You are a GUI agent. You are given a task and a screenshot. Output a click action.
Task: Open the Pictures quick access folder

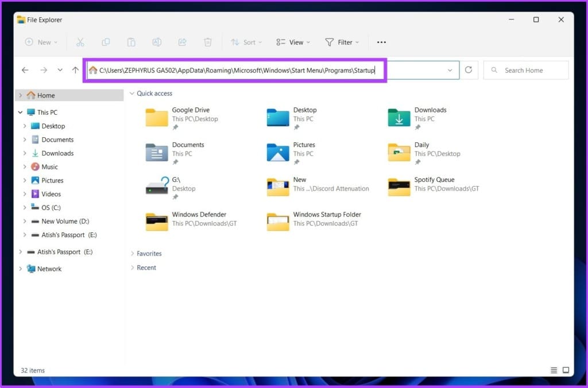coord(291,153)
